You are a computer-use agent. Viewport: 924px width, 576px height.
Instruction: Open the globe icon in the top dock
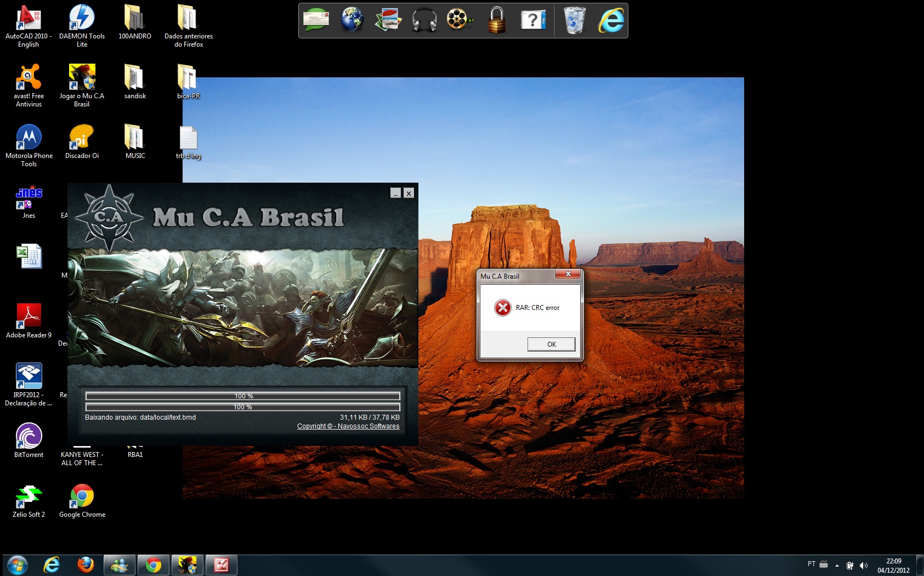point(352,20)
